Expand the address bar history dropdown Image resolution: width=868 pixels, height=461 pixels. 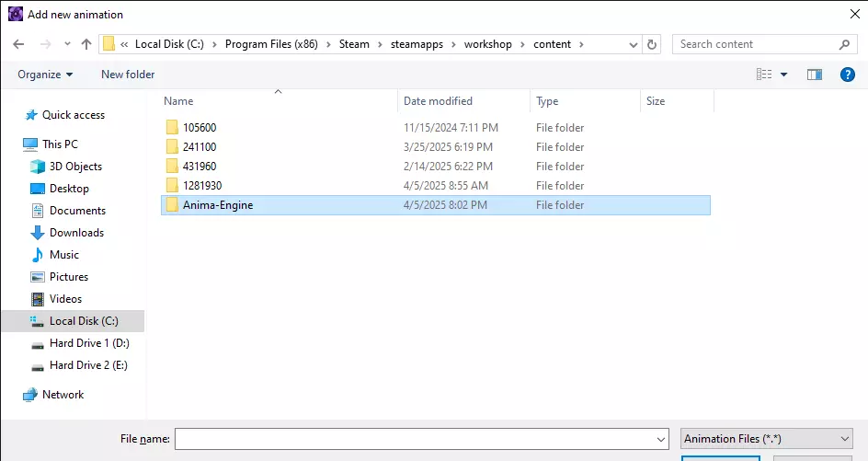(634, 45)
